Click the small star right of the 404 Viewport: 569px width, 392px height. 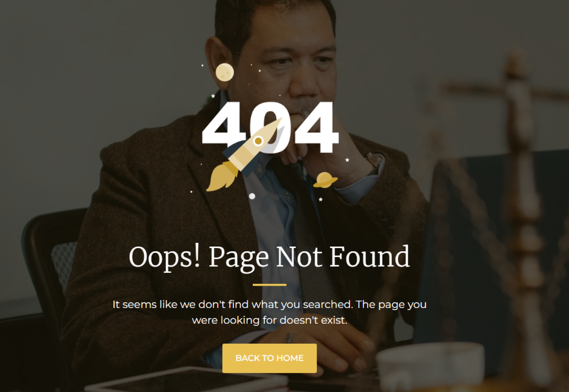(x=347, y=160)
